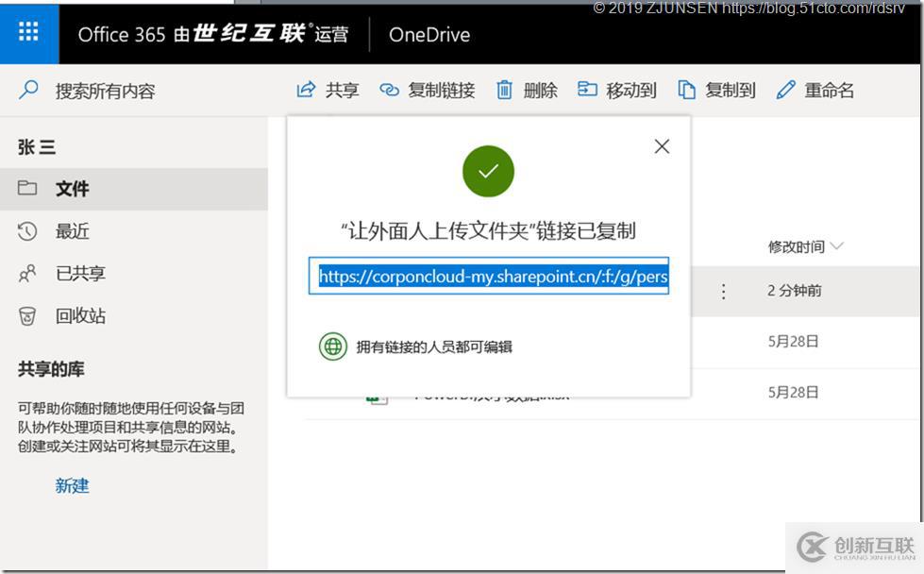Click the 搜索所有内容 search box
This screenshot has height=574, width=924.
[105, 91]
